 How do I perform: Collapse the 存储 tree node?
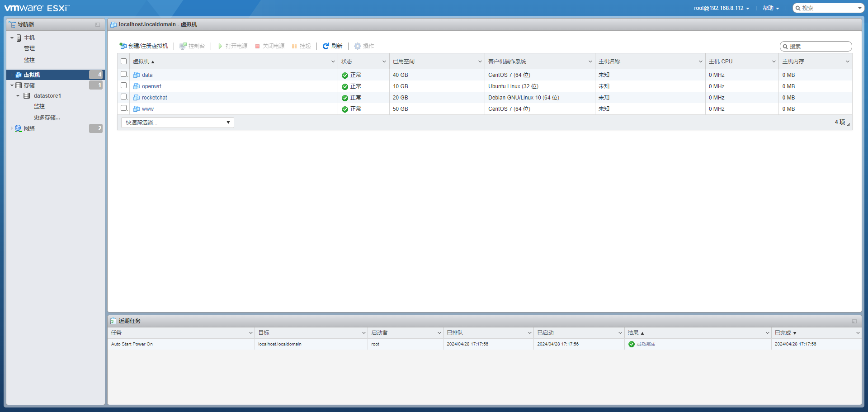[x=12, y=85]
